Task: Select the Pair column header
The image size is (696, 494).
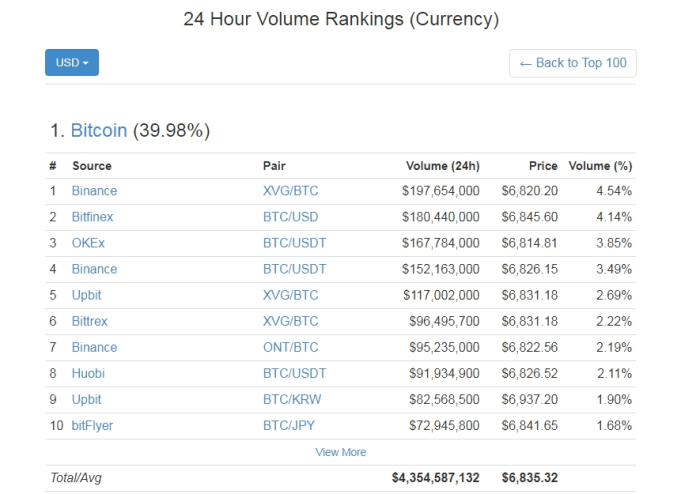Action: pos(274,166)
